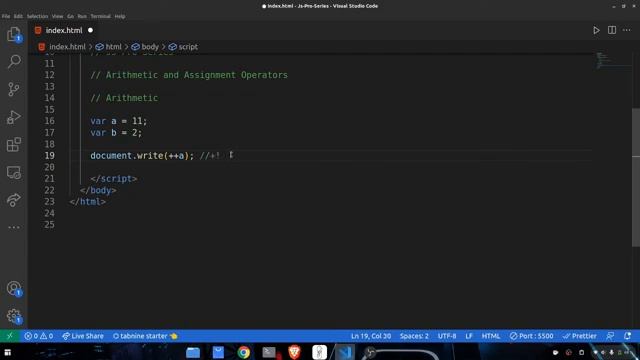Show additional views via ellipsis in activity bar
Viewport: 640px width, 360px height.
(x=13, y=227)
